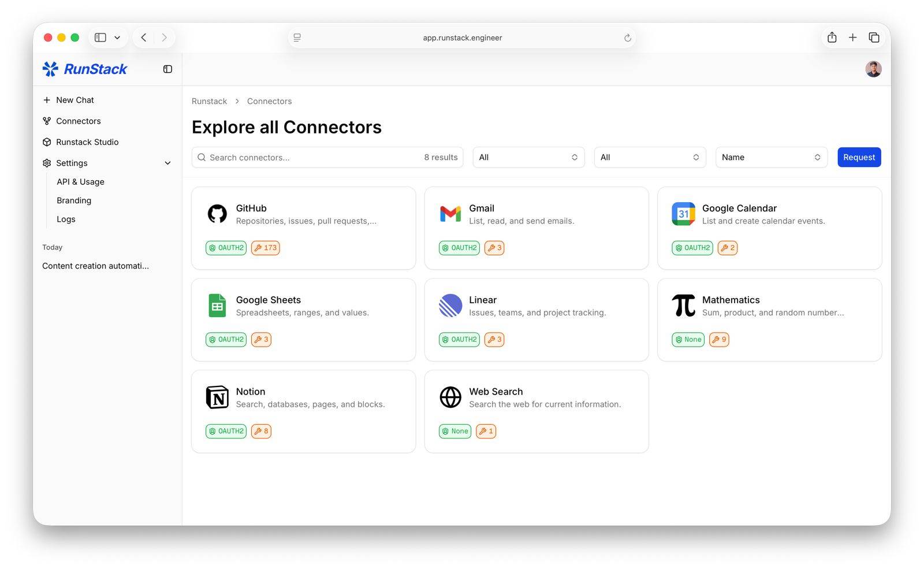Click the browser share icon
The height and width of the screenshot is (569, 924).
click(x=832, y=38)
